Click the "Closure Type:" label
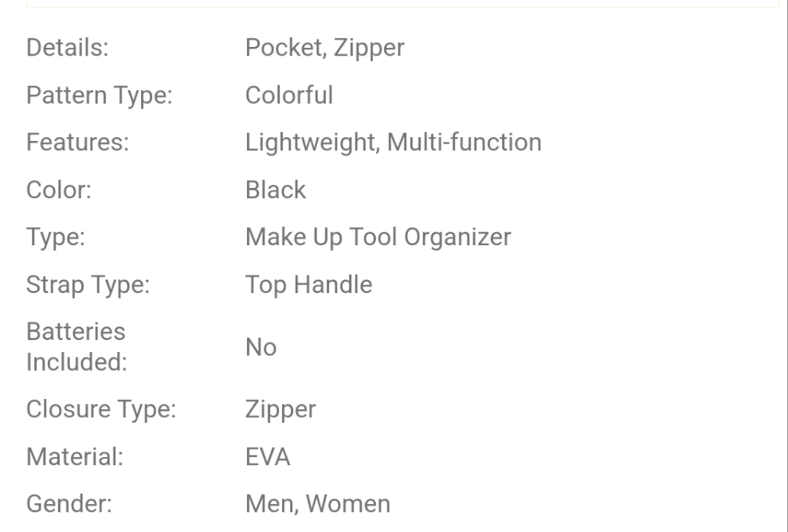This screenshot has height=532, width=788. point(101,410)
